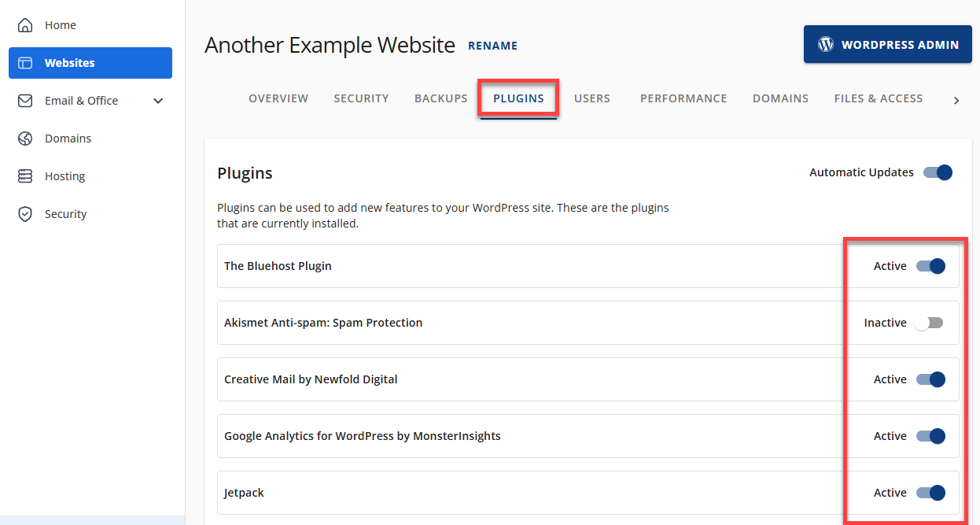Viewport: 980px width, 525px height.
Task: Turn off the Jetpack plugin toggle
Action: click(930, 493)
